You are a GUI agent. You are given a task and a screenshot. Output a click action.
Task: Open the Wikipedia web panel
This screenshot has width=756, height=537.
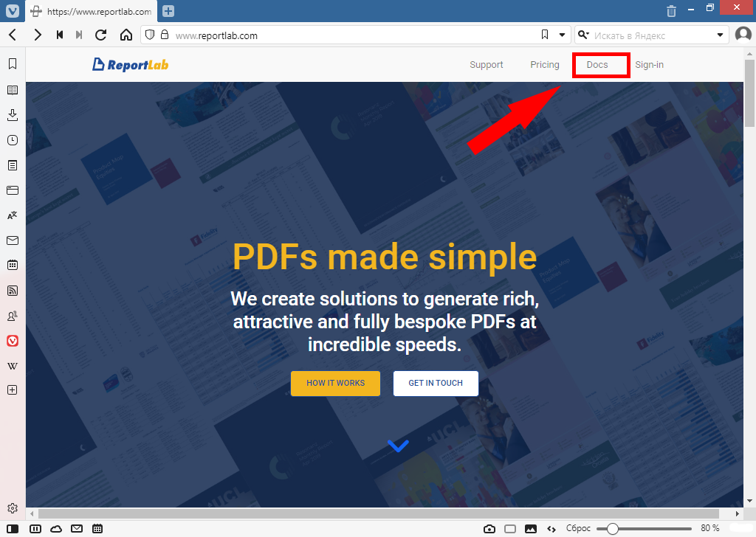pyautogui.click(x=13, y=366)
